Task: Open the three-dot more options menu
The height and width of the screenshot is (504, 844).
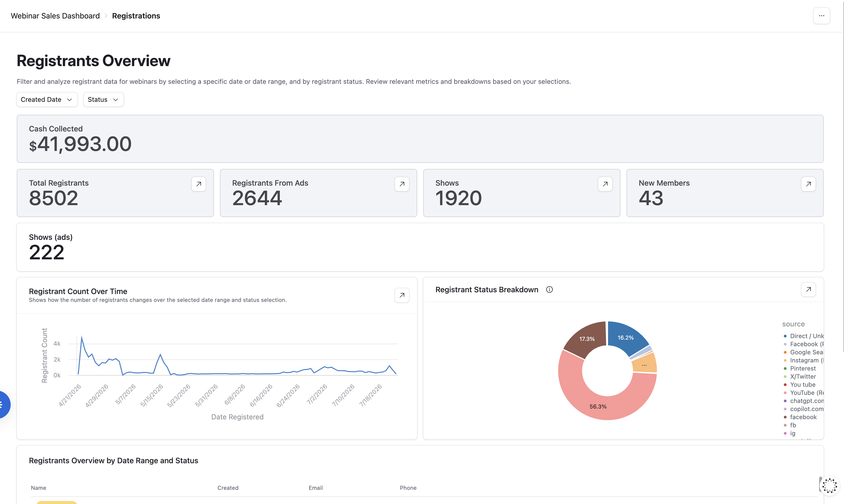Action: [821, 16]
